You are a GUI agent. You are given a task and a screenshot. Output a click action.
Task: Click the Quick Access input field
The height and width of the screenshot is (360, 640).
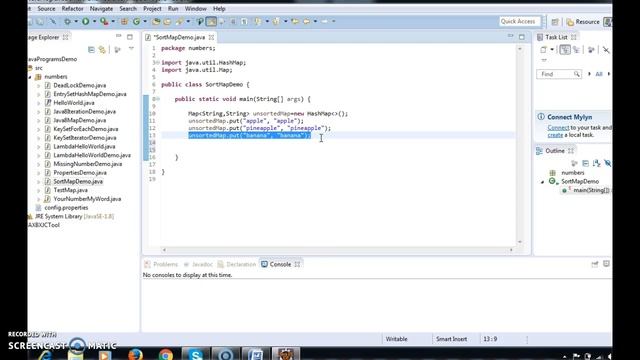[x=520, y=21]
